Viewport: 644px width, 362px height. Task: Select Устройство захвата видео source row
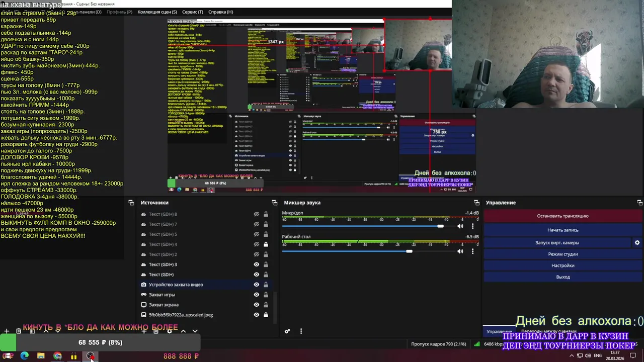(205, 285)
